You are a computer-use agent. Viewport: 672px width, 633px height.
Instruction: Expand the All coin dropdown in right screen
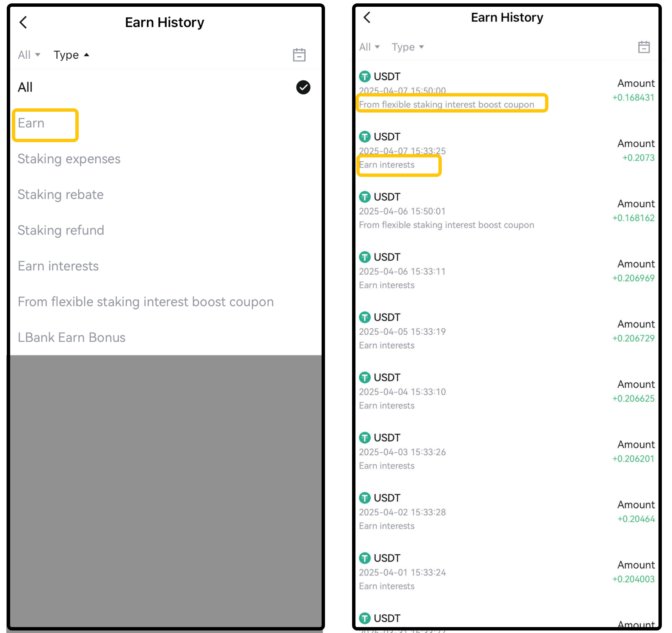(369, 47)
